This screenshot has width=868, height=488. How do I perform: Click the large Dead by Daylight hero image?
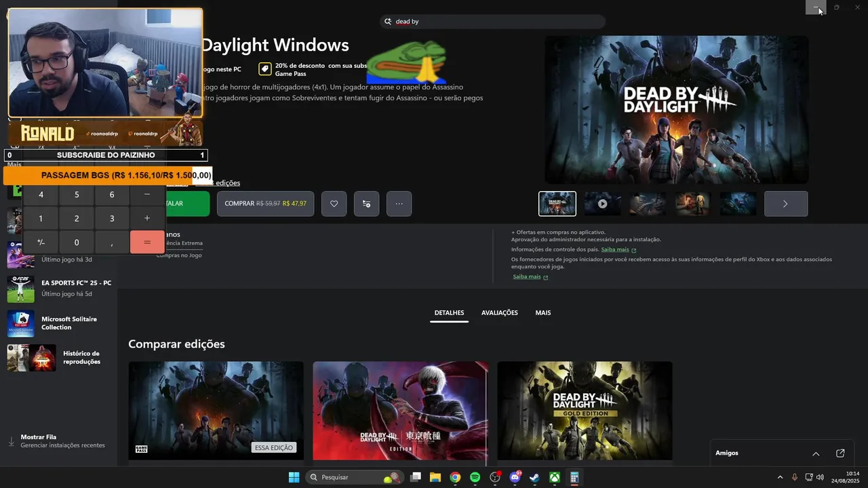tap(677, 110)
